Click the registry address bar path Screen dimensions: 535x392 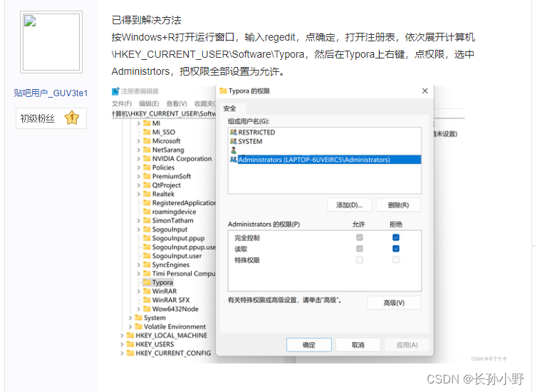tap(164, 114)
